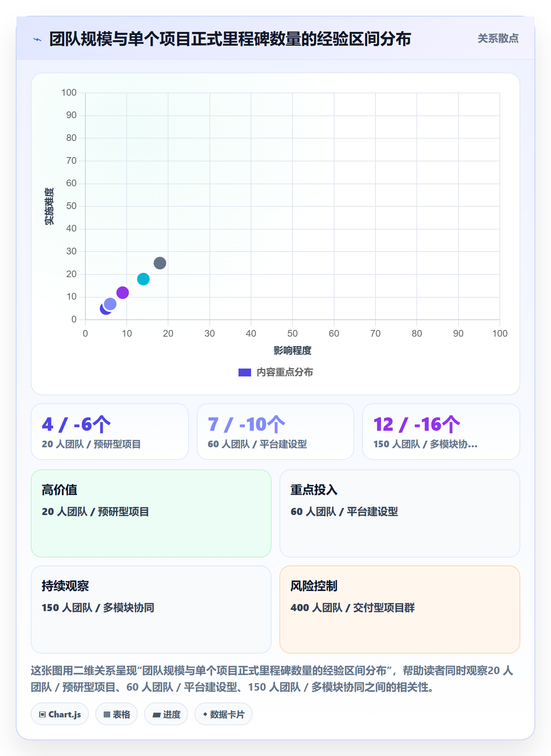Click the 表格 tag chip
The height and width of the screenshot is (756, 551).
(x=116, y=714)
